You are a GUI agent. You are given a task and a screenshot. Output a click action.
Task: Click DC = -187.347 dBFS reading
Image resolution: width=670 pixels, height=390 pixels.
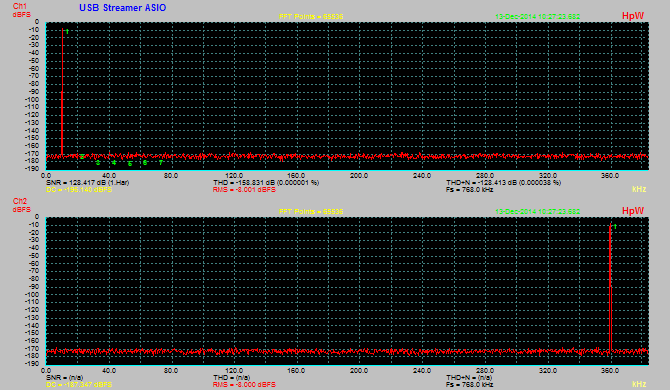click(79, 384)
